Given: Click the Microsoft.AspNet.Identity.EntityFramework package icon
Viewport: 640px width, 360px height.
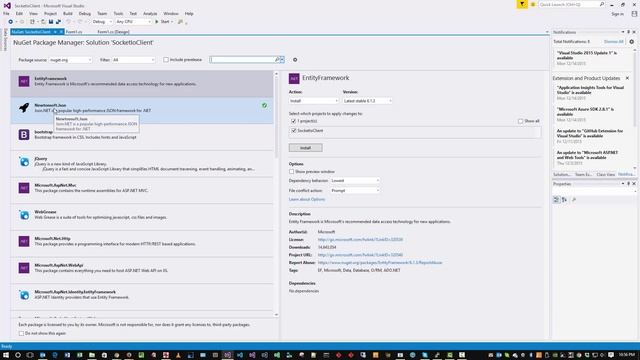Looking at the screenshot, I should [x=24, y=295].
